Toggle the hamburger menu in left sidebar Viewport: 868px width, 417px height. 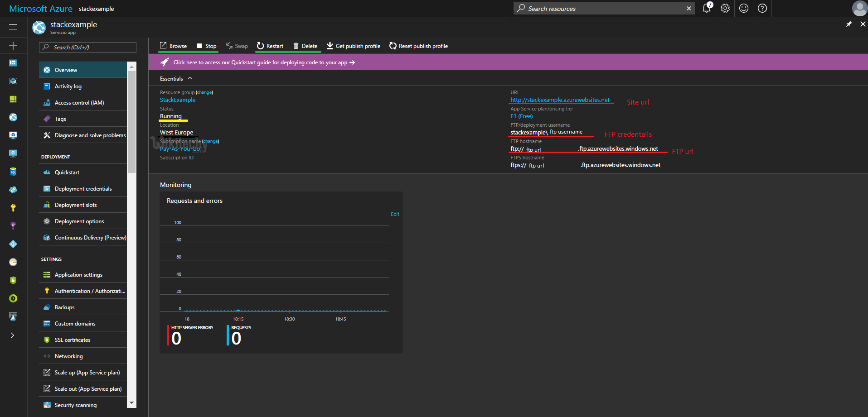click(13, 27)
